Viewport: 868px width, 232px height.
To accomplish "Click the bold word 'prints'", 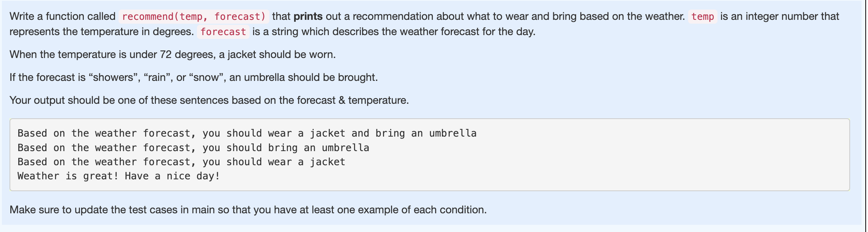I will coord(308,16).
